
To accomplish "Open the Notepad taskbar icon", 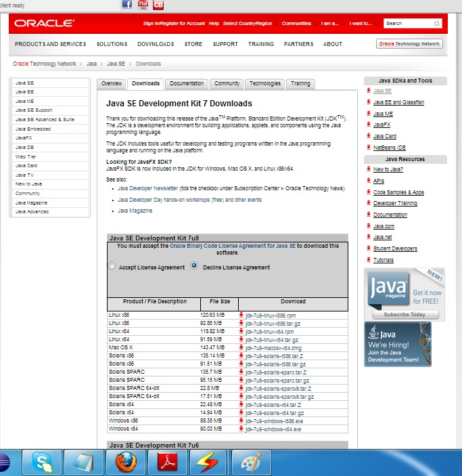I will [84, 462].
